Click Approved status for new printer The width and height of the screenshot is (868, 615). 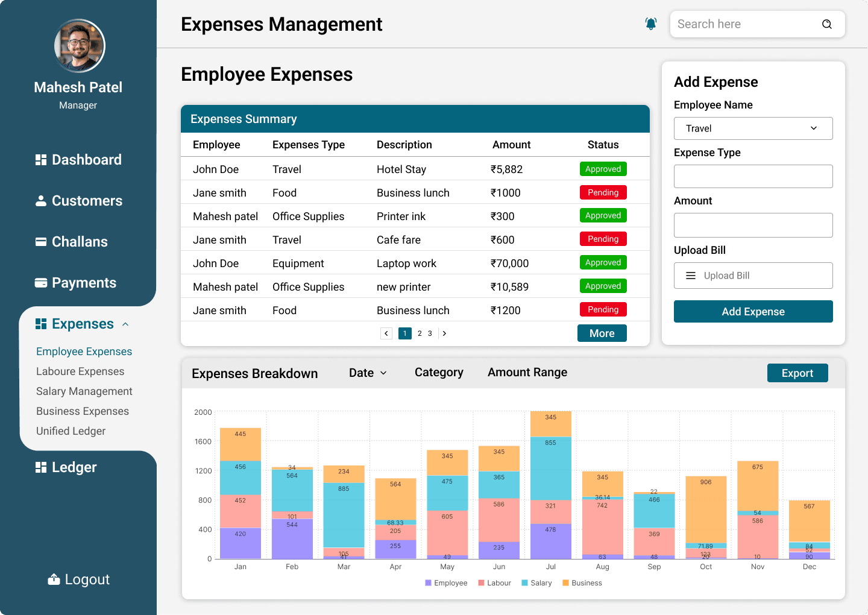click(603, 286)
